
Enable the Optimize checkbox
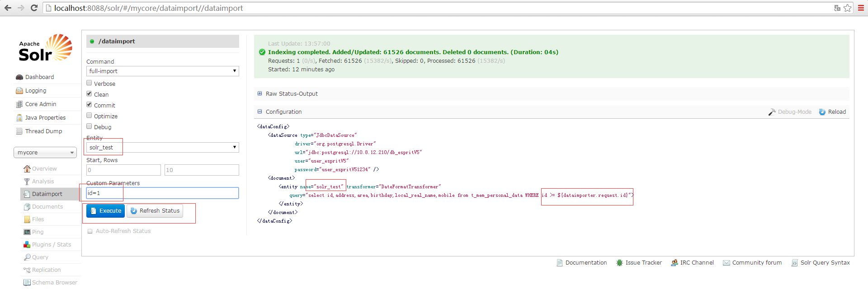89,116
